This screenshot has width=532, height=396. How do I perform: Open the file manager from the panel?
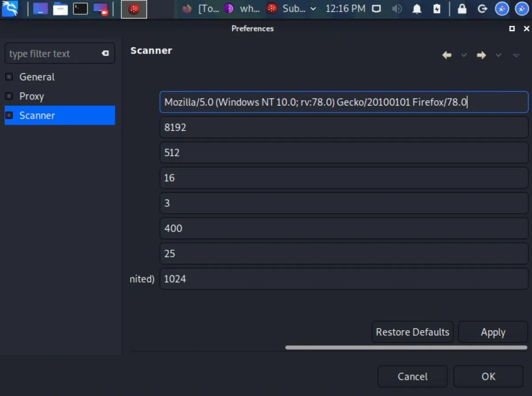60,9
